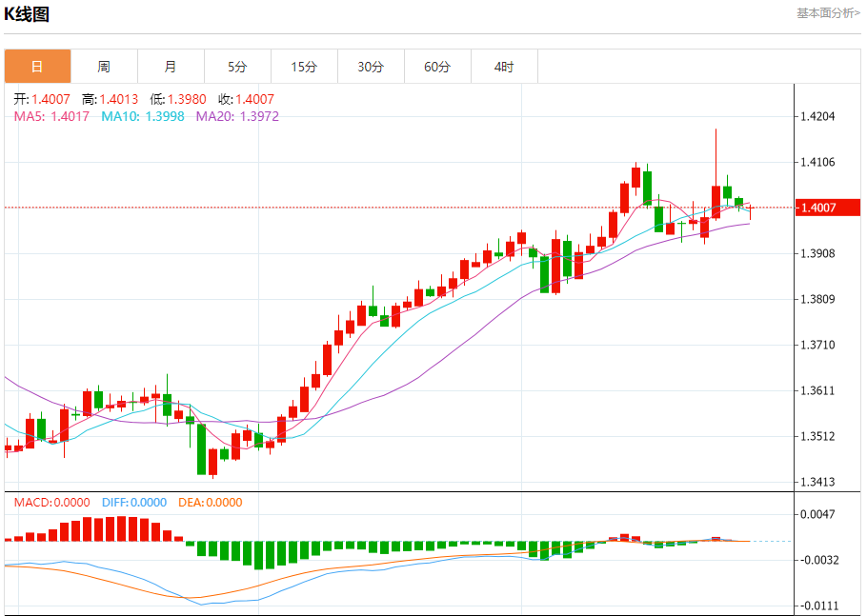Open the 基本面分析> link
The height and width of the screenshot is (616, 867).
click(x=828, y=13)
